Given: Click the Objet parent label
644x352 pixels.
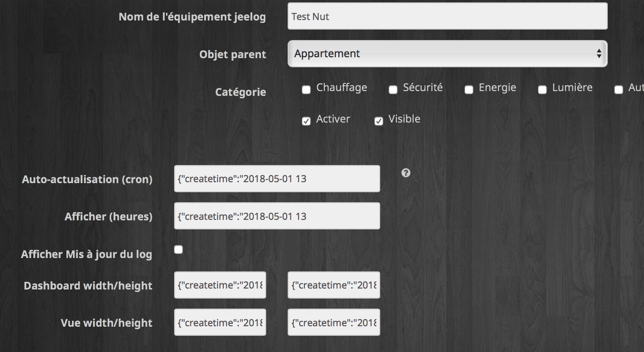Looking at the screenshot, I should 233,54.
